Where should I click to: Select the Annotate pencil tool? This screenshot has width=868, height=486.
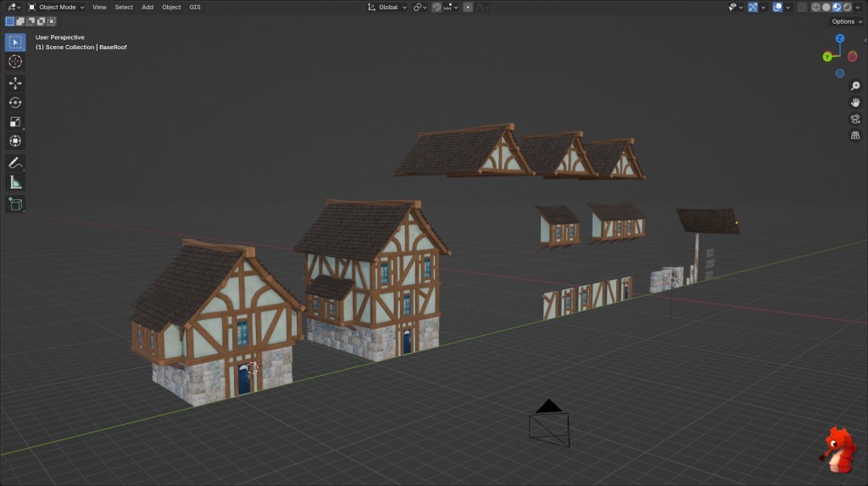coord(15,162)
